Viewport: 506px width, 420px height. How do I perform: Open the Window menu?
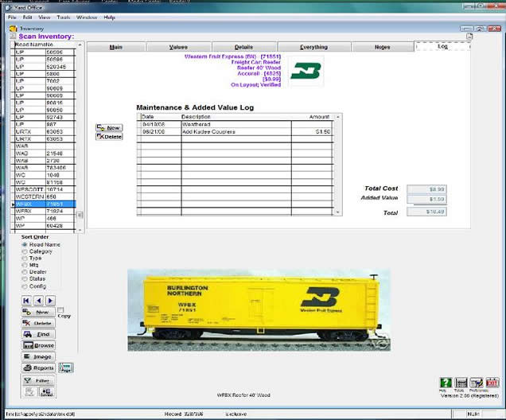point(87,17)
